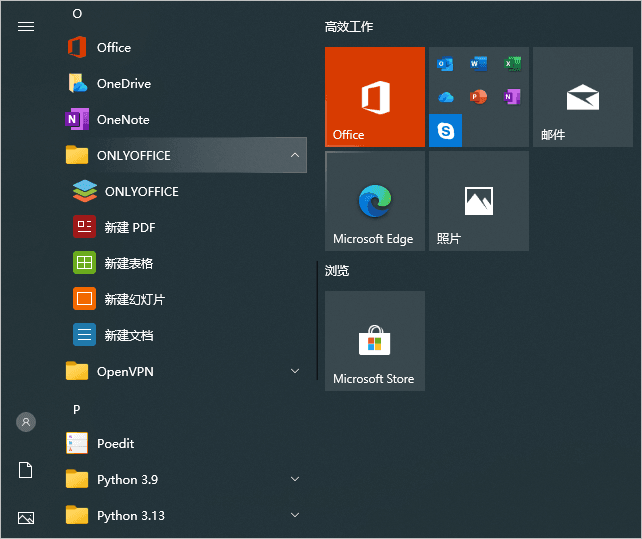
Task: Open the hamburger menu at top left
Action: 26,27
